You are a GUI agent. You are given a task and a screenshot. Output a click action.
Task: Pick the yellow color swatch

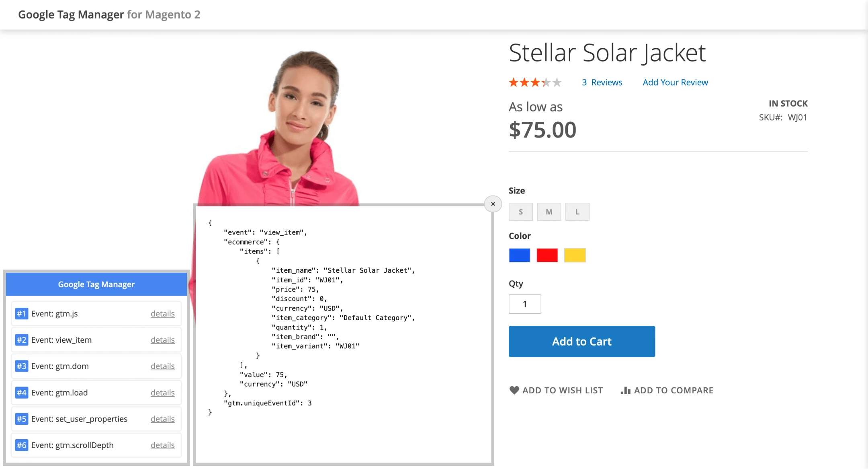(575, 255)
